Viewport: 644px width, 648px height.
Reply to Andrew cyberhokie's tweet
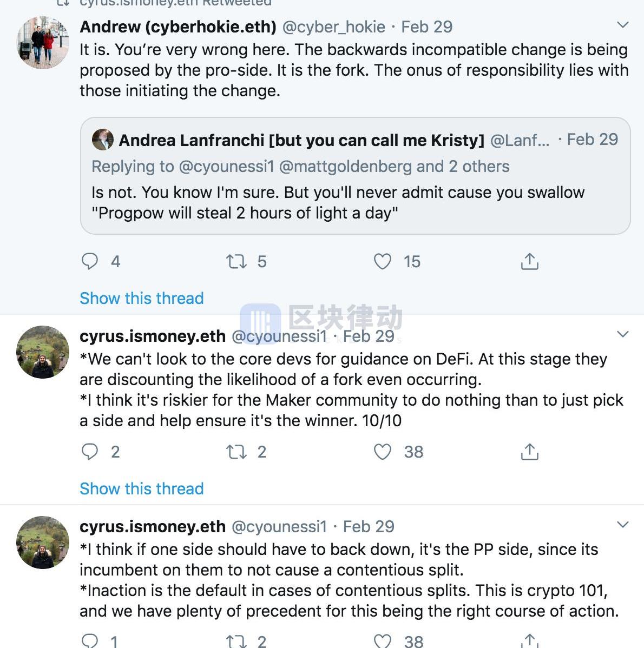point(90,262)
